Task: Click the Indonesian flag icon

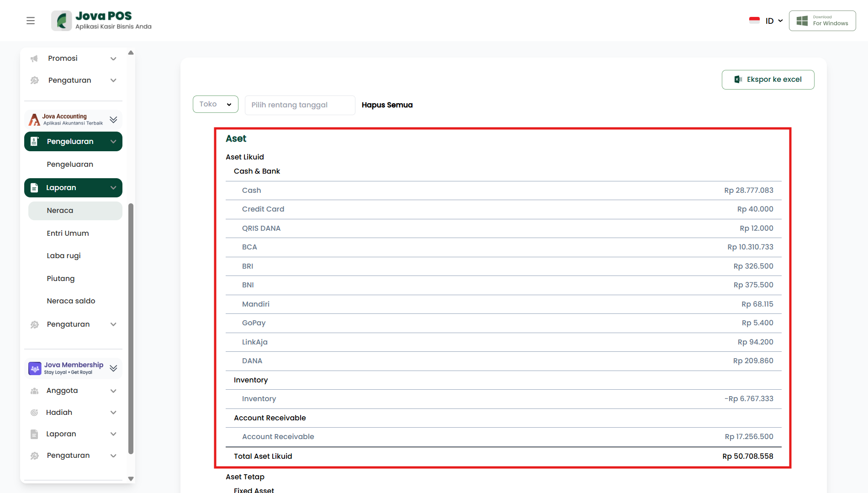Action: pos(754,21)
